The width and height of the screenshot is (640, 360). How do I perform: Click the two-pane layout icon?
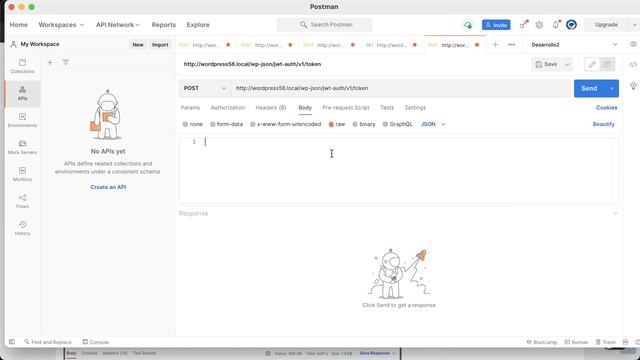click(x=625, y=342)
